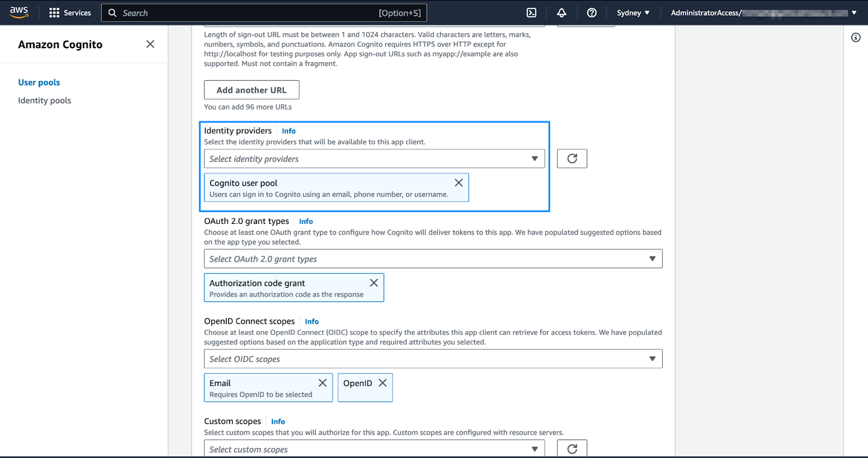
Task: Open the AWS home logo
Action: [19, 12]
